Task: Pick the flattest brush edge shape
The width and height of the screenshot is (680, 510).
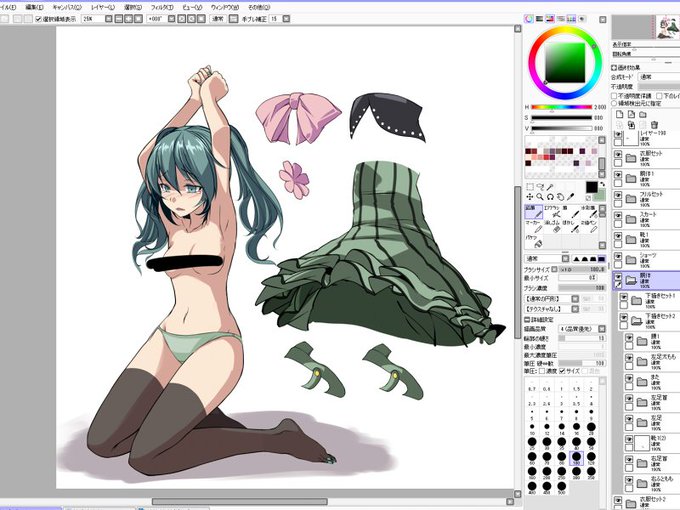Action: (x=602, y=259)
